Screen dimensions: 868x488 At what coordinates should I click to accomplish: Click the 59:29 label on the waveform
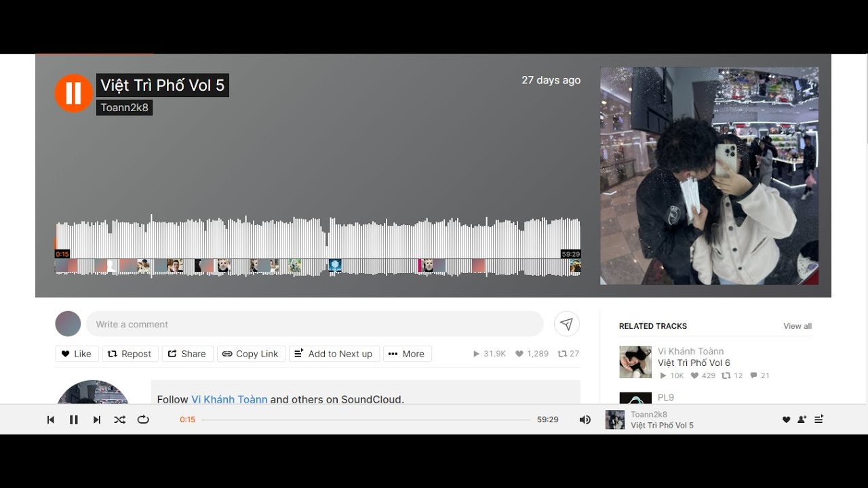571,254
